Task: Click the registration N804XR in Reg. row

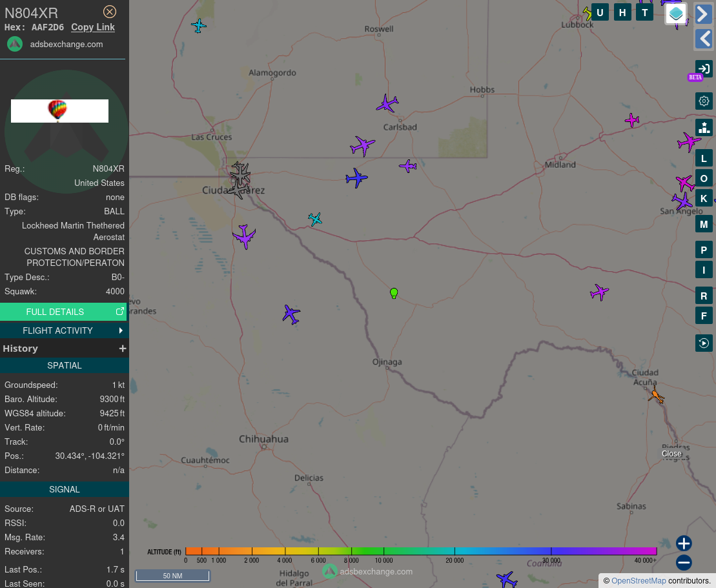Action: coord(108,169)
